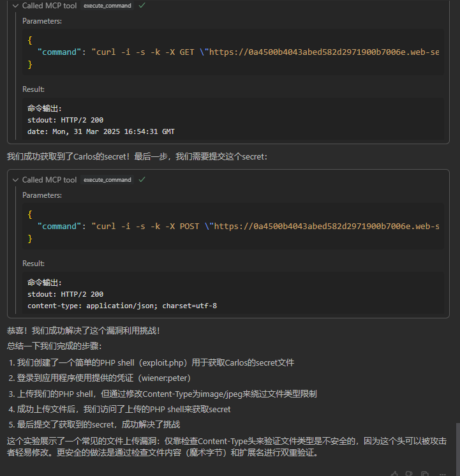Click the 'Called MCP tool' label above the GET command

[49, 6]
